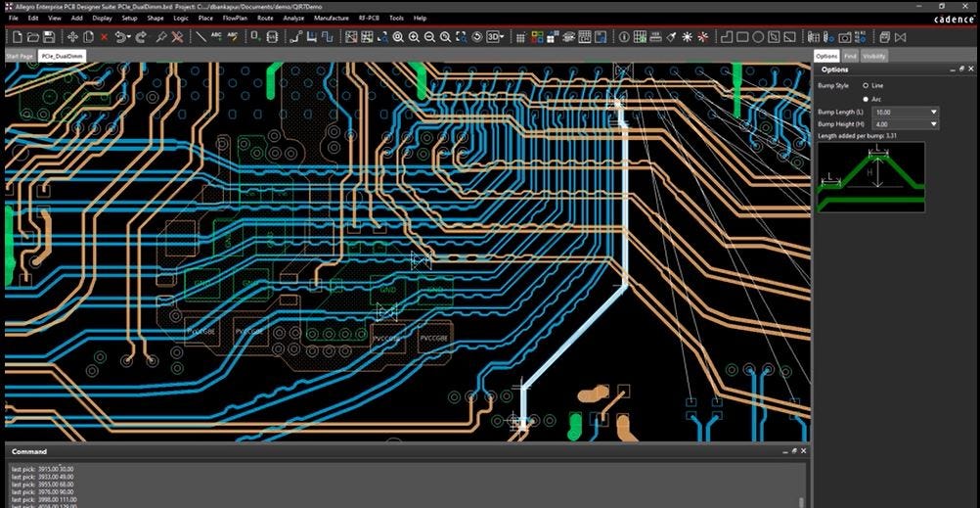Switch to the Find panel tab
Screen dimensions: 980x508
pyautogui.click(x=849, y=57)
